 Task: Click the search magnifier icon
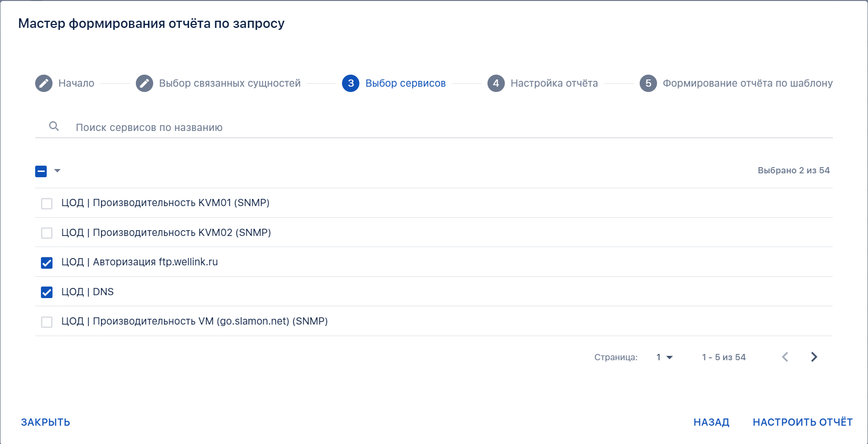click(x=54, y=126)
